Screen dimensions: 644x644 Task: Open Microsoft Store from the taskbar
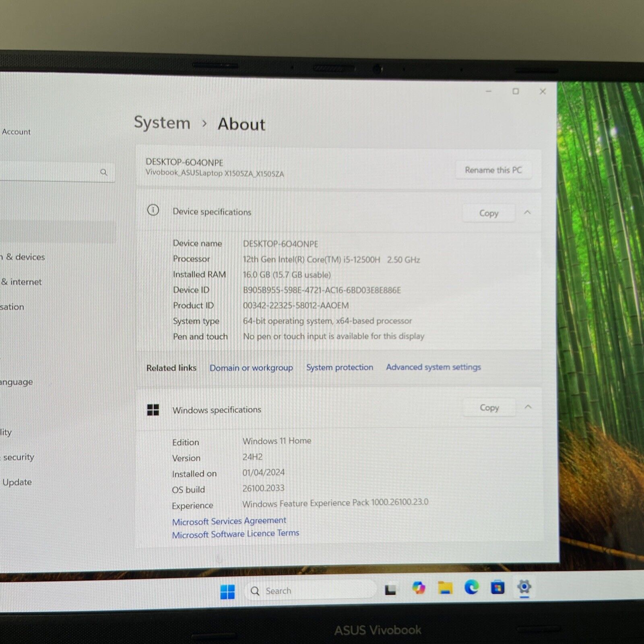[x=497, y=588]
